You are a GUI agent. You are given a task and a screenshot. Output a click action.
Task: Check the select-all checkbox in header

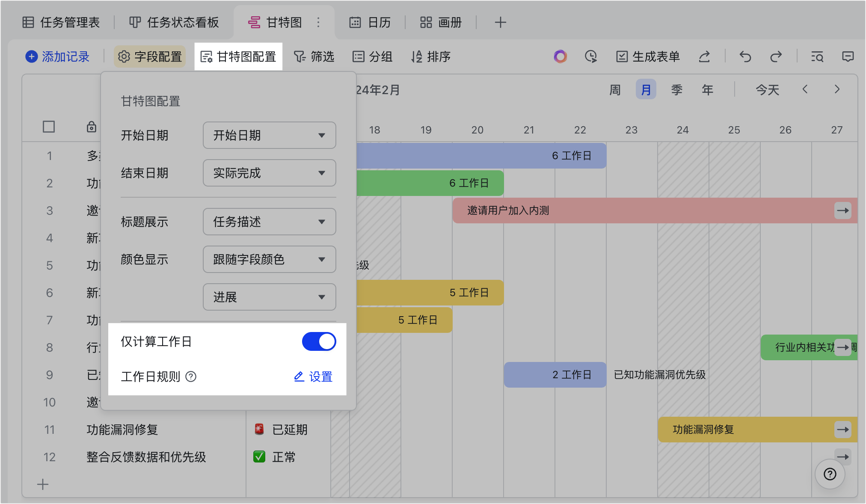coord(49,127)
